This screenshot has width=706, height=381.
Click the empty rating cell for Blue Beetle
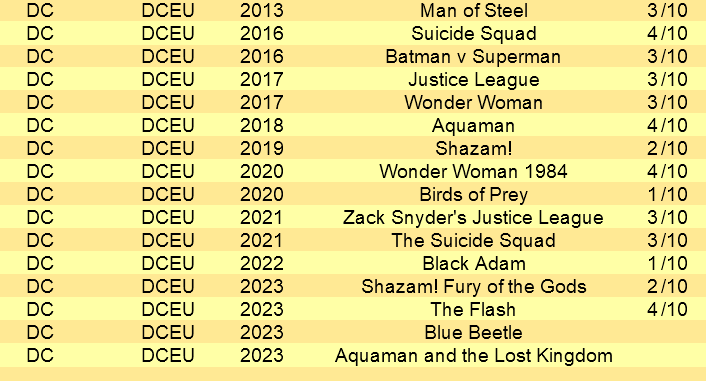click(x=667, y=332)
